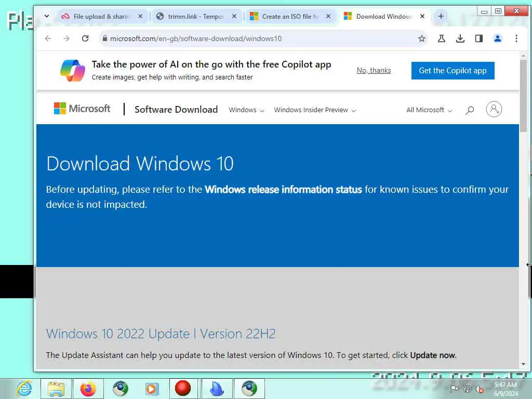View site info lock icon
The image size is (532, 399).
tap(105, 38)
